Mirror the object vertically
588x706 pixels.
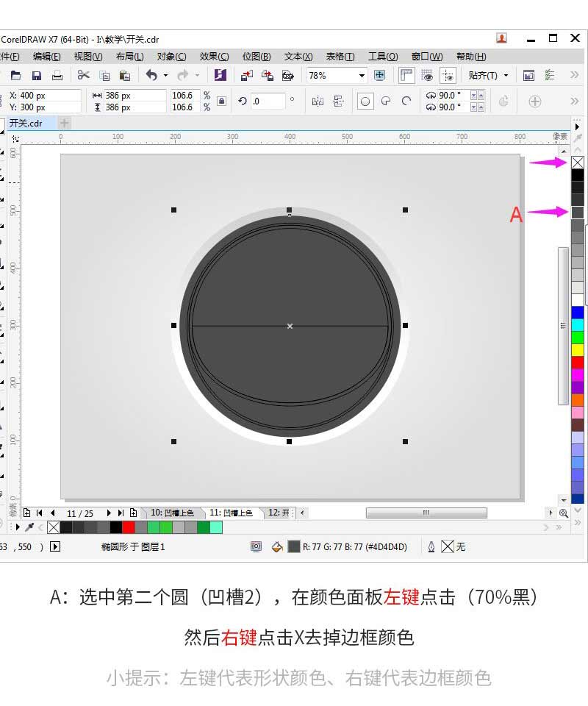(x=338, y=101)
